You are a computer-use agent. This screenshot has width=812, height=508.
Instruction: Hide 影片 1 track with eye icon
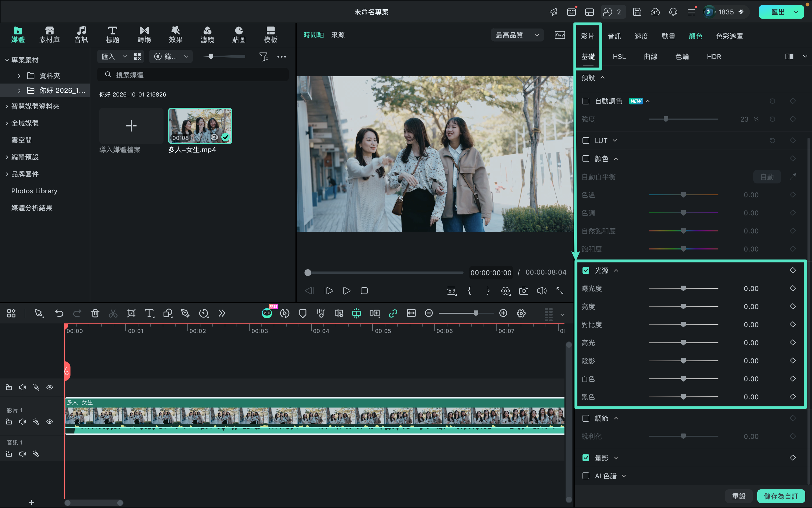pos(50,422)
